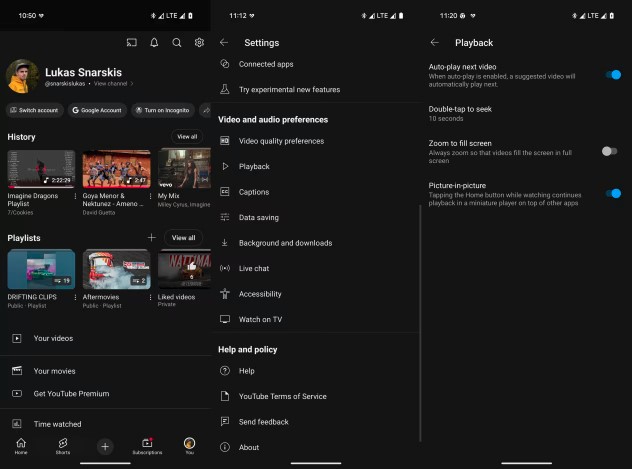The width and height of the screenshot is (632, 469).
Task: Go to Home tab
Action: (x=21, y=446)
